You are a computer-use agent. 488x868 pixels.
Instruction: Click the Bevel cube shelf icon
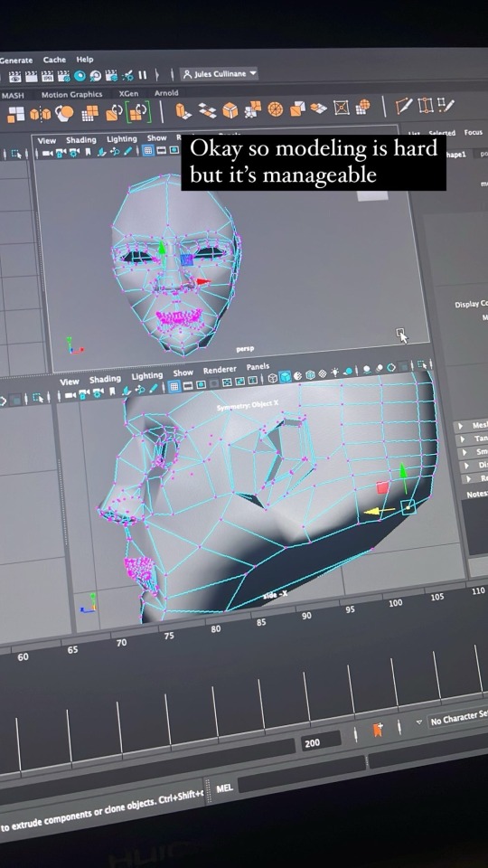pos(230,110)
